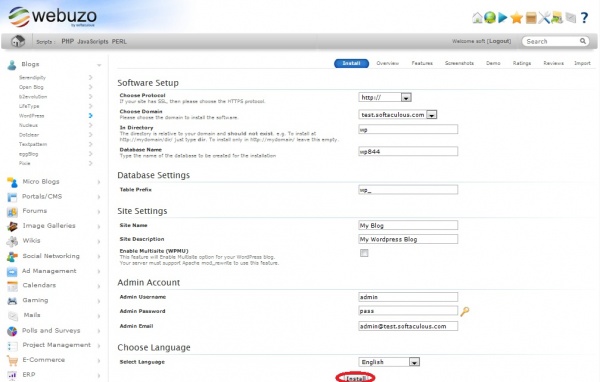The width and height of the screenshot is (600, 382).
Task: Select Serendipity in the Blogs list
Action: pyautogui.click(x=32, y=77)
